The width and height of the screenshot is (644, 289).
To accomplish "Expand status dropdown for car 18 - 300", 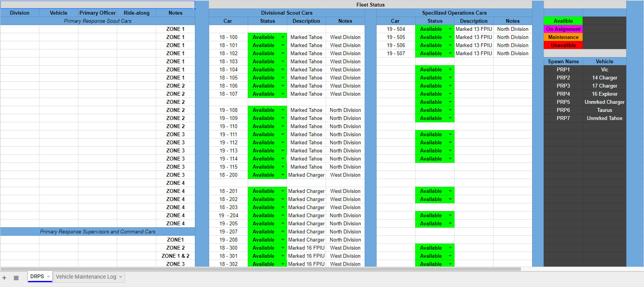I will pos(283,248).
